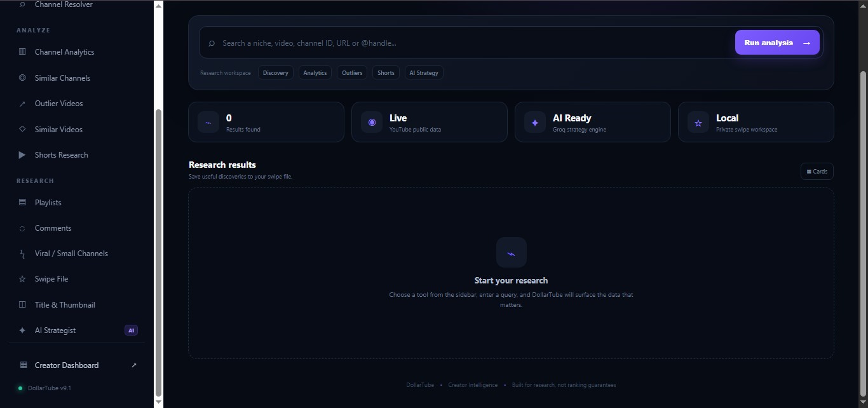Image resolution: width=868 pixels, height=408 pixels.
Task: Click the Playlists list icon
Action: (22, 203)
